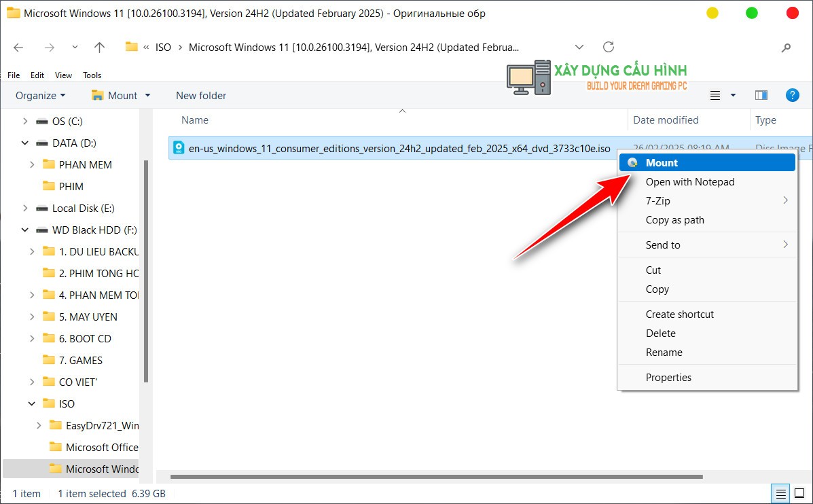Expand the CO VIET' folder
The image size is (813, 504).
click(x=32, y=382)
